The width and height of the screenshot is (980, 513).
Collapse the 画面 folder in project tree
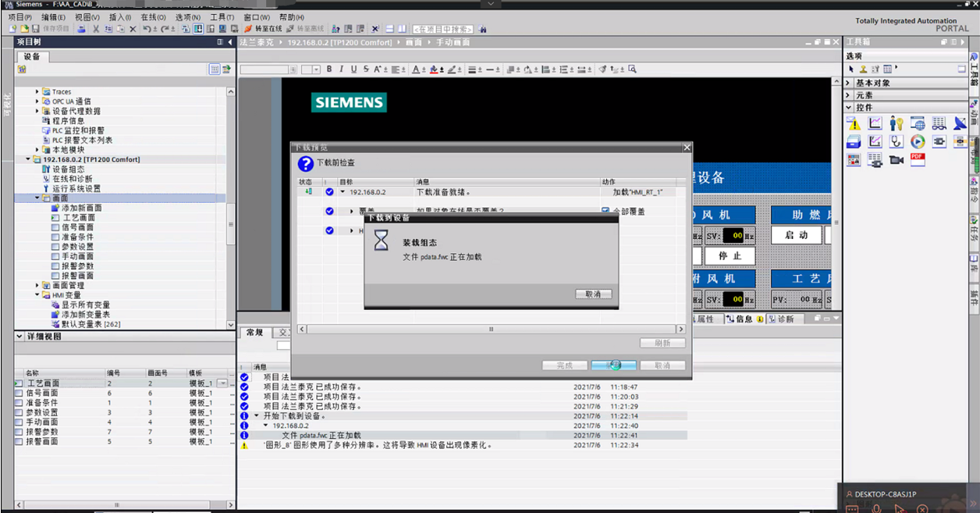[37, 198]
